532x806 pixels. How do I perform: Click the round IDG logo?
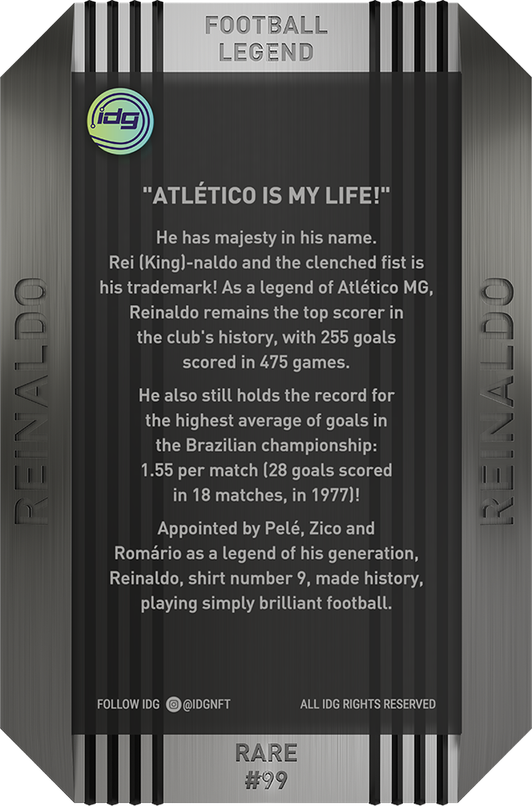[119, 120]
